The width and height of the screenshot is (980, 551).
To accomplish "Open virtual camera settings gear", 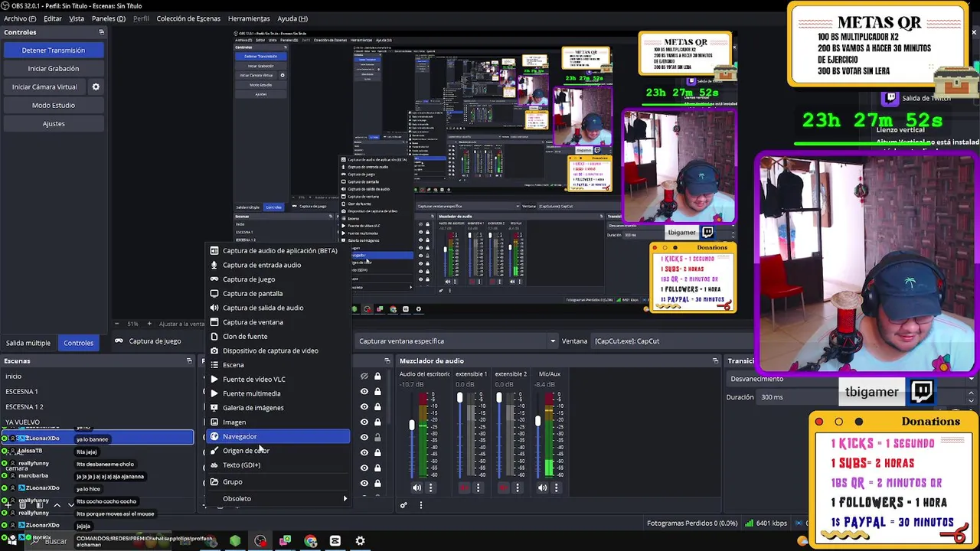I will click(96, 86).
